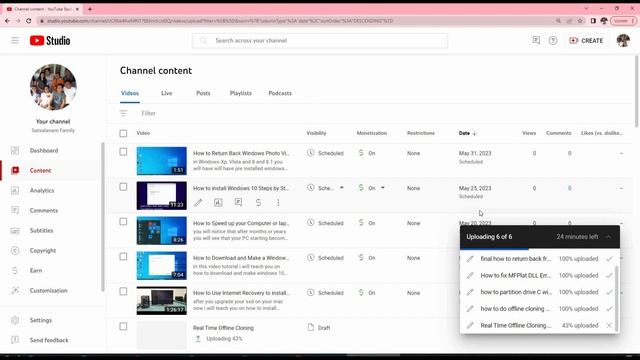Switch to the Podcasts tab

pyautogui.click(x=280, y=93)
